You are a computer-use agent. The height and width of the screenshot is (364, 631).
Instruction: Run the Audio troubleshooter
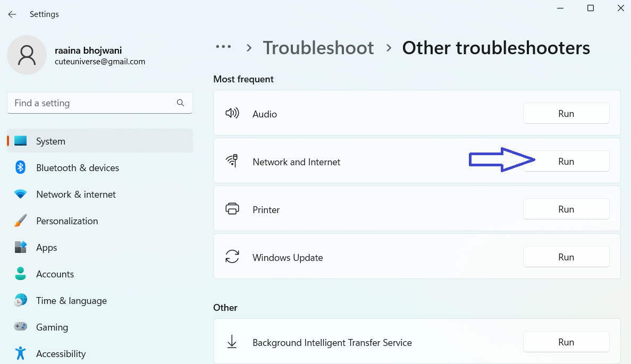566,114
